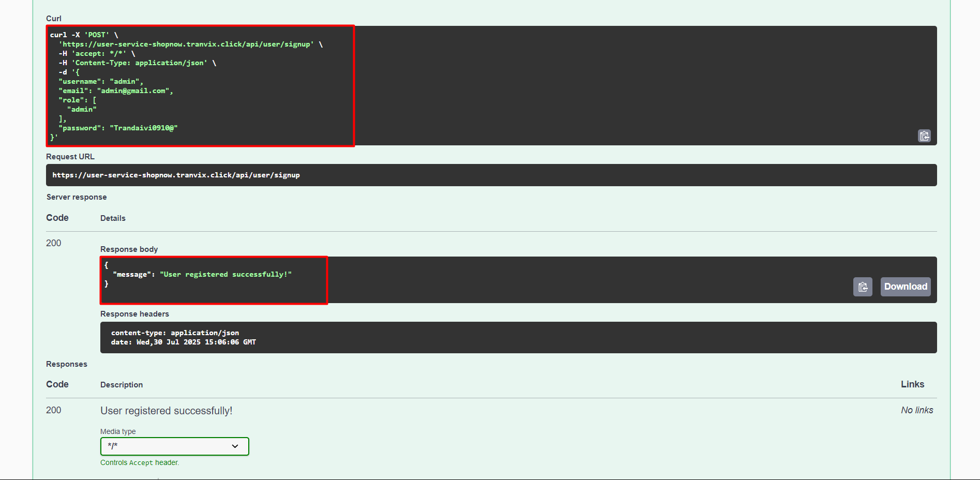Click the chevron arrow in Media type select
Image resolution: width=980 pixels, height=480 pixels.
click(x=235, y=446)
